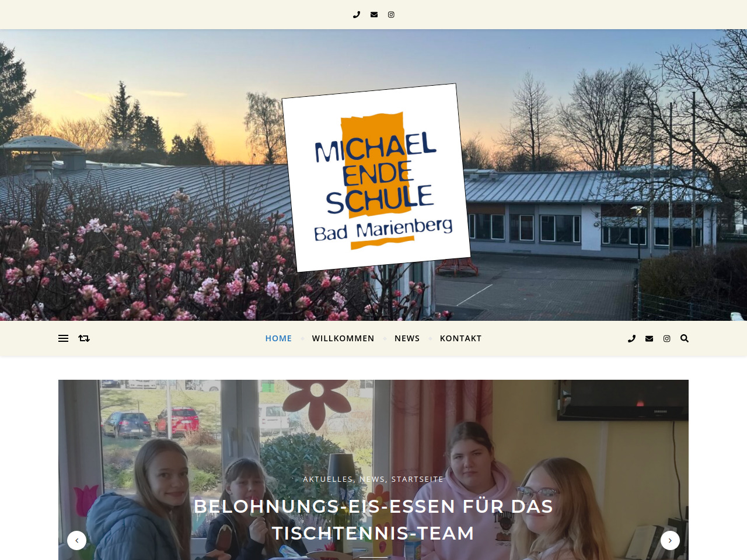
Task: Open the NEWS menu item
Action: tap(407, 338)
